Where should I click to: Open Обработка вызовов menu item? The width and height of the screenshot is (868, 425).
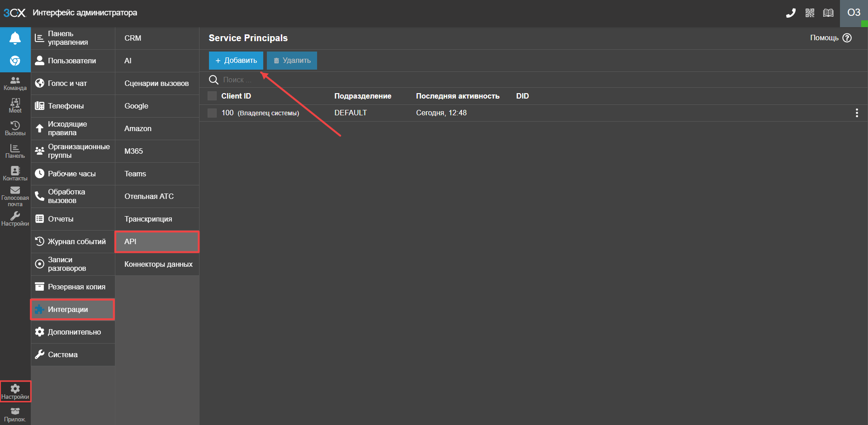click(73, 196)
